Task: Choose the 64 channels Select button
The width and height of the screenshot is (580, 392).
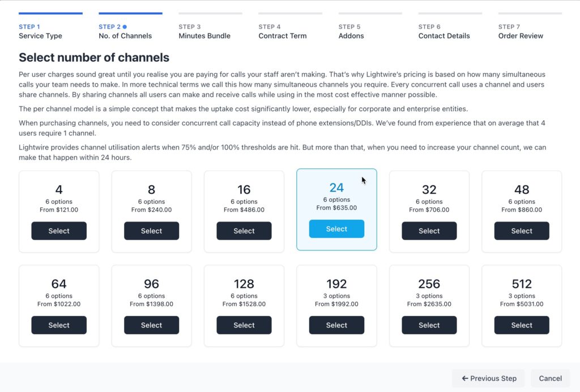Action: click(59, 325)
